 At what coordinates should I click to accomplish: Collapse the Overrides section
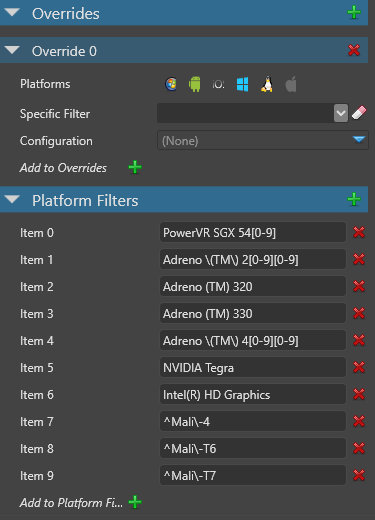click(x=12, y=13)
